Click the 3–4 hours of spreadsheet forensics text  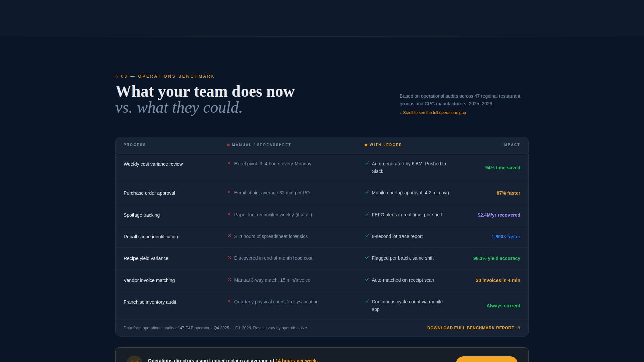271,236
